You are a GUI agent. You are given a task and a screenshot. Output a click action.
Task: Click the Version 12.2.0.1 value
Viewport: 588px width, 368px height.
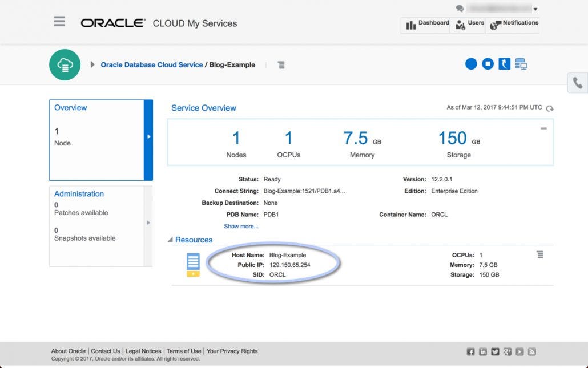[442, 180]
